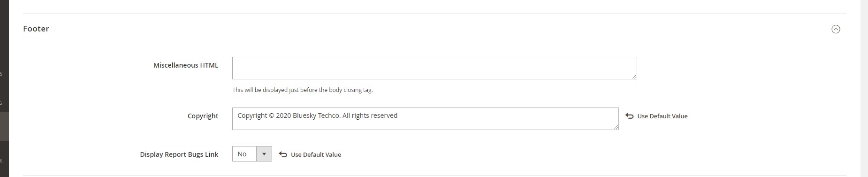The width and height of the screenshot is (868, 177).
Task: Click the vertical scrollbar on the right edge
Action: [x=864, y=88]
